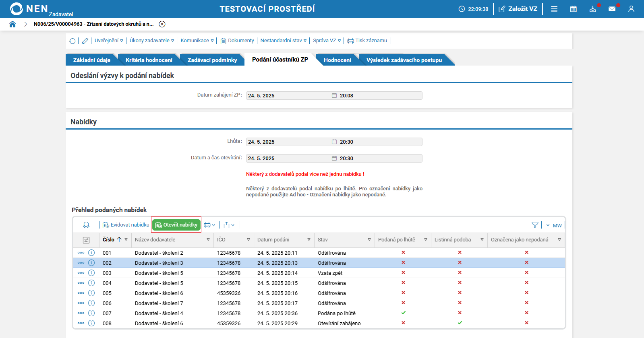The image size is (644, 338).
Task: Switch to the Hodnocení tab
Action: tap(337, 60)
